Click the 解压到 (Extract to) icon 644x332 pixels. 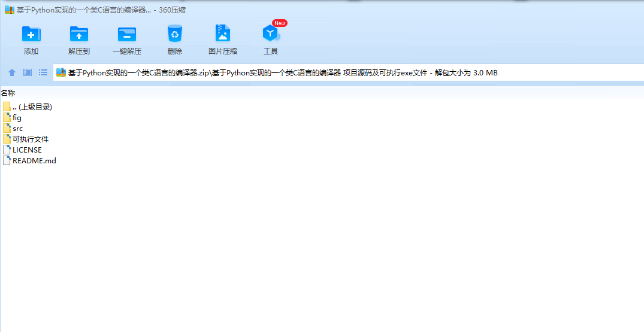tap(79, 34)
